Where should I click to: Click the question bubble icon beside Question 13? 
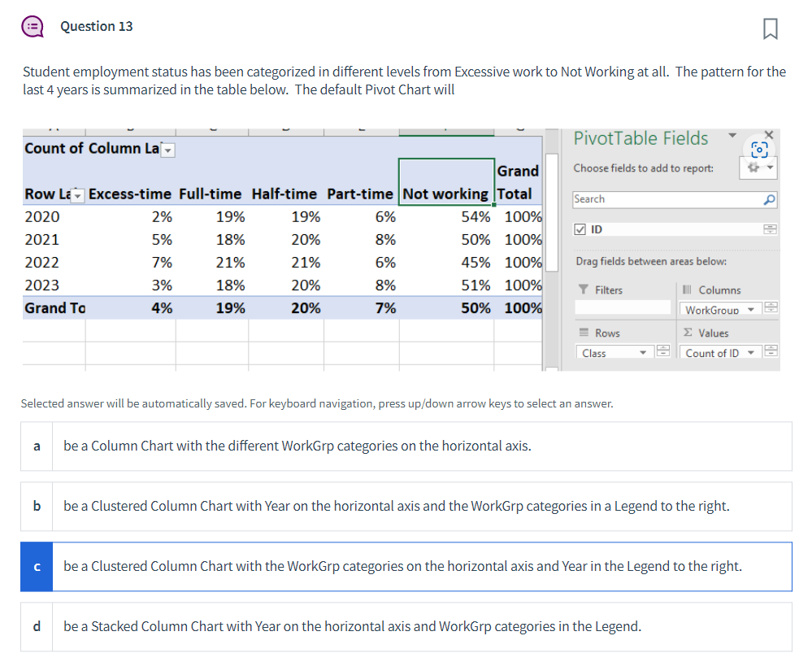tap(33, 26)
